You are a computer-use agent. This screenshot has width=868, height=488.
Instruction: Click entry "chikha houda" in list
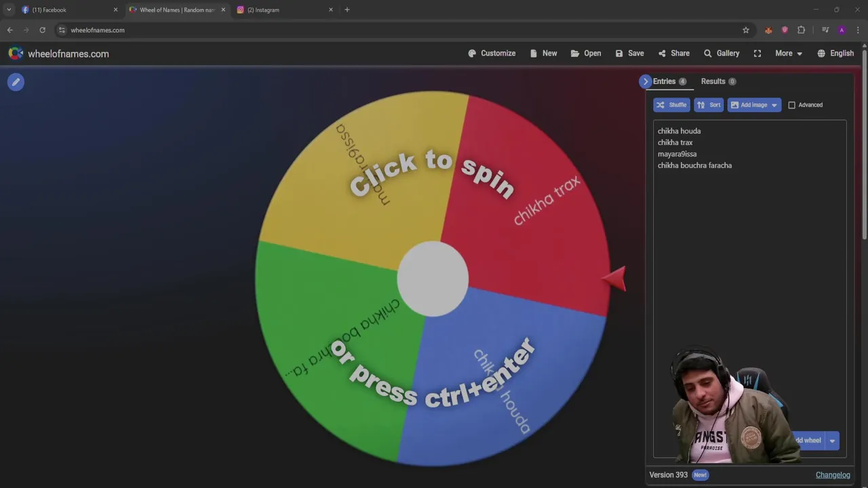pyautogui.click(x=679, y=131)
